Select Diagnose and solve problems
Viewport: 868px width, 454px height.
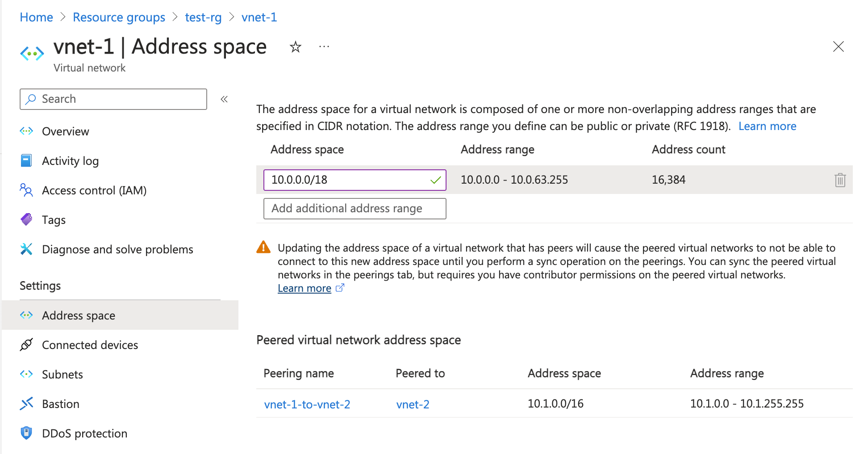coord(117,249)
